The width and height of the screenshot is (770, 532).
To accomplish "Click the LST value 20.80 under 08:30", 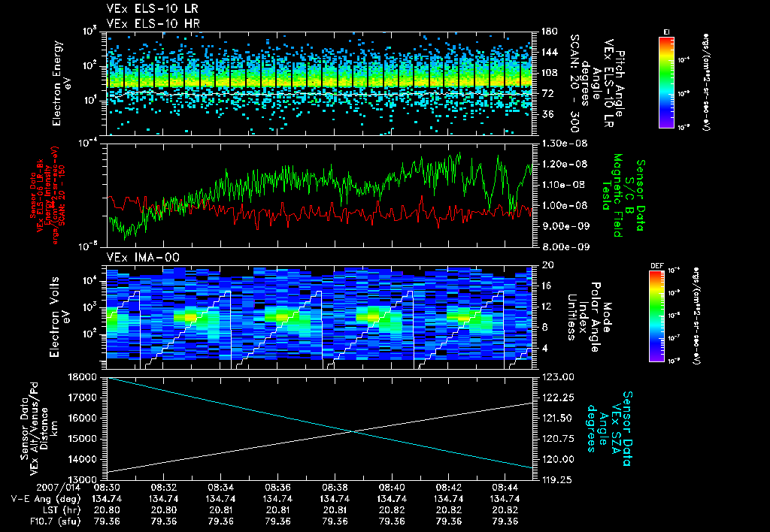I will 107,510.
